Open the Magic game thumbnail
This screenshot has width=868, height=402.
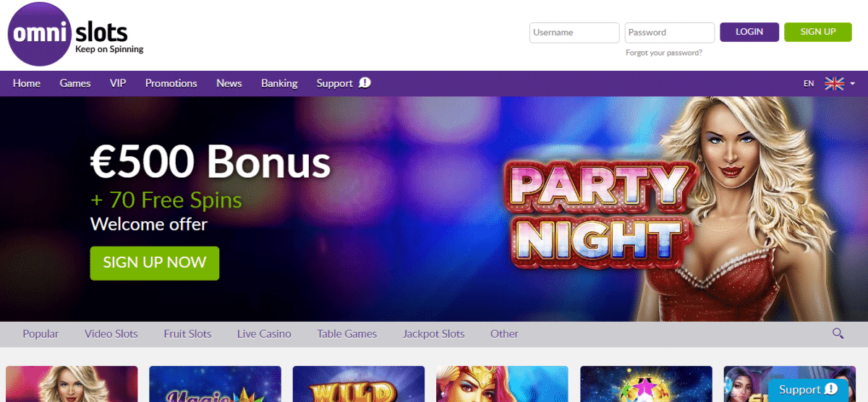tap(215, 384)
